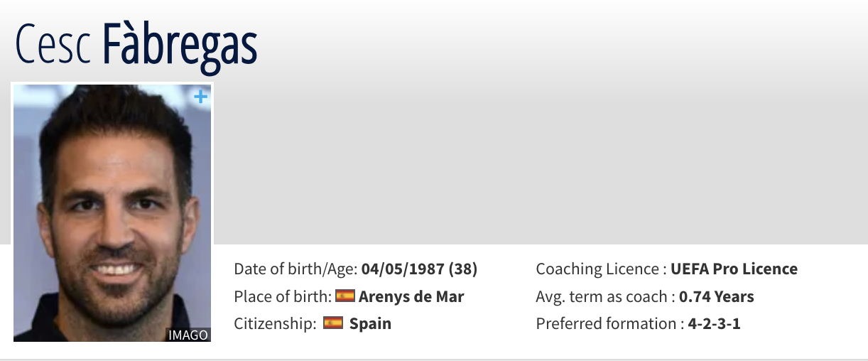Click the IMAGO photo credit label
Image resolution: width=868 pixels, height=361 pixels.
point(188,335)
